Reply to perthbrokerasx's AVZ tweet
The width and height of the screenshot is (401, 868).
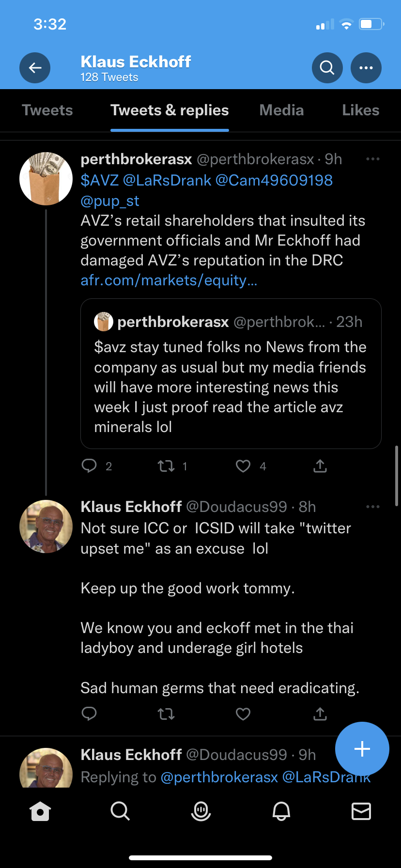coord(89,466)
